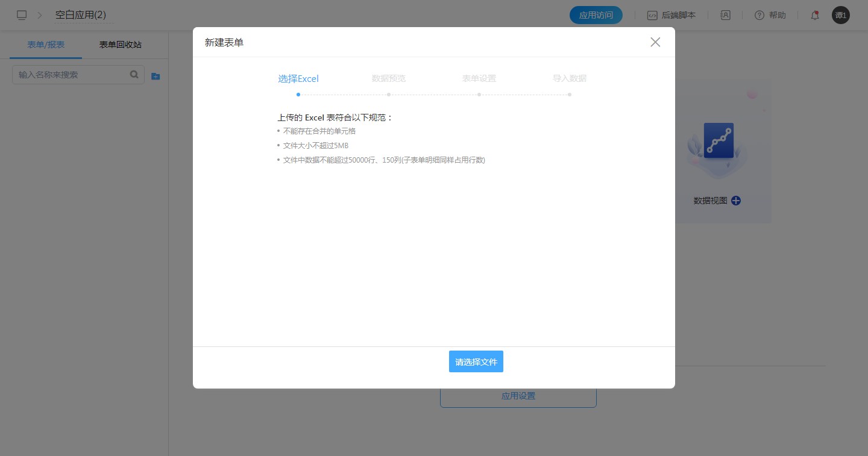This screenshot has width=868, height=456.
Task: Select the 表单设置 wizard step
Action: [x=479, y=79]
